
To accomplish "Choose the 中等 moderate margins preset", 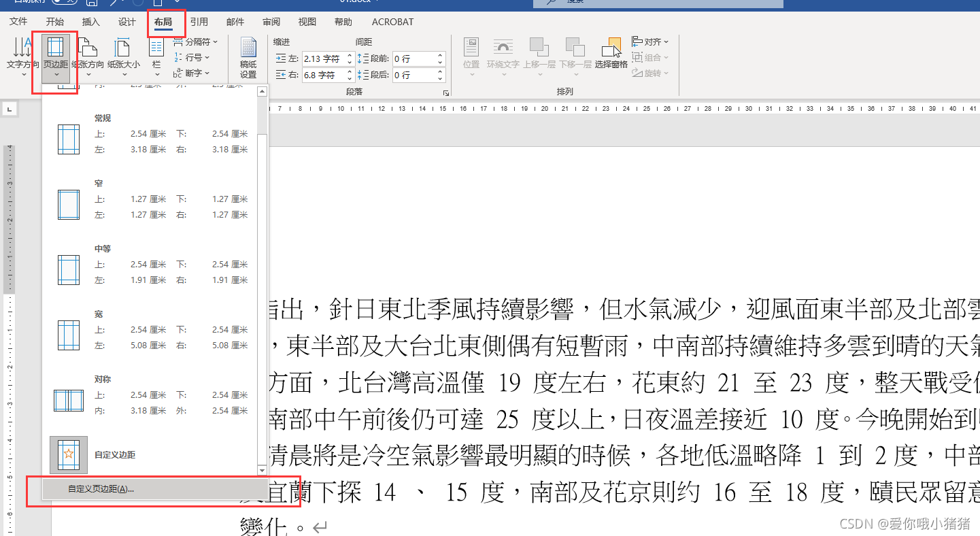I will [x=150, y=265].
